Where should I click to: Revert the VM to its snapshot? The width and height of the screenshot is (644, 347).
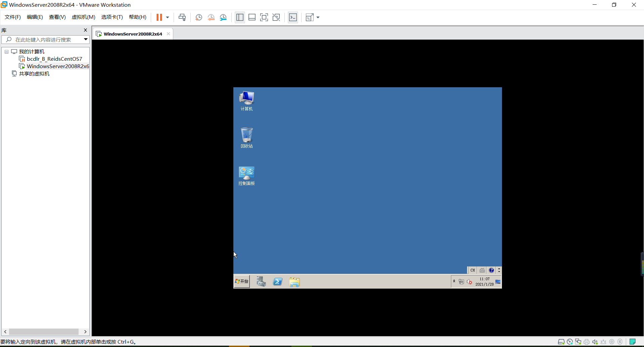[211, 17]
